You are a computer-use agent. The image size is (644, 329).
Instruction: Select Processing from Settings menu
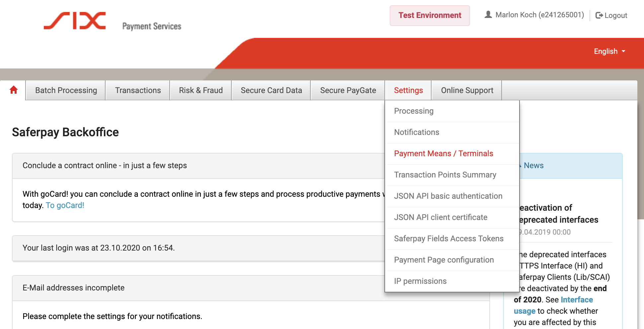tap(452, 111)
